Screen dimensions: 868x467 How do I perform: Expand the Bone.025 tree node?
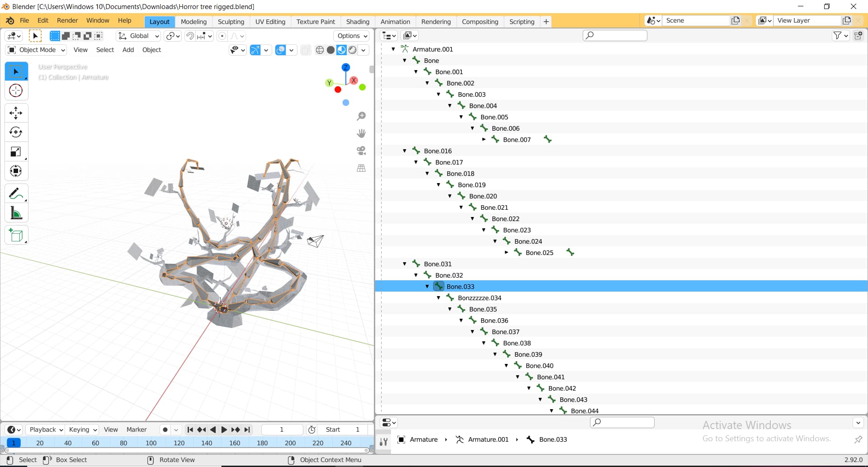506,252
